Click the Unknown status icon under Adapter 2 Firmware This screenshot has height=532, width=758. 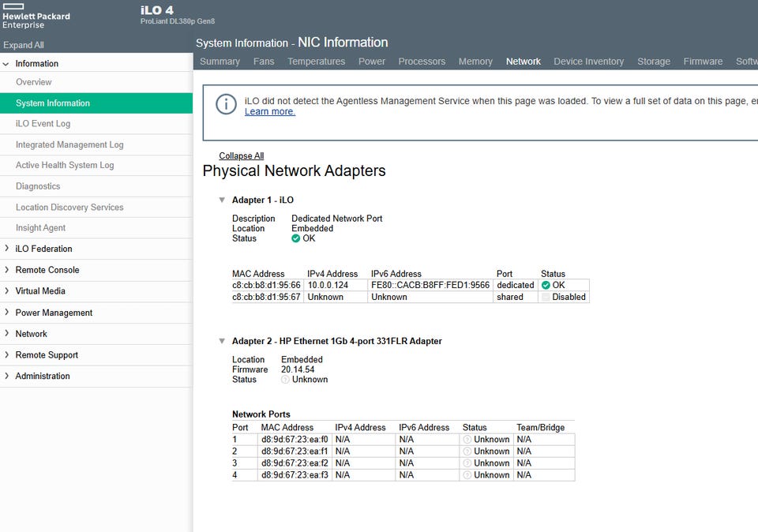click(x=285, y=380)
